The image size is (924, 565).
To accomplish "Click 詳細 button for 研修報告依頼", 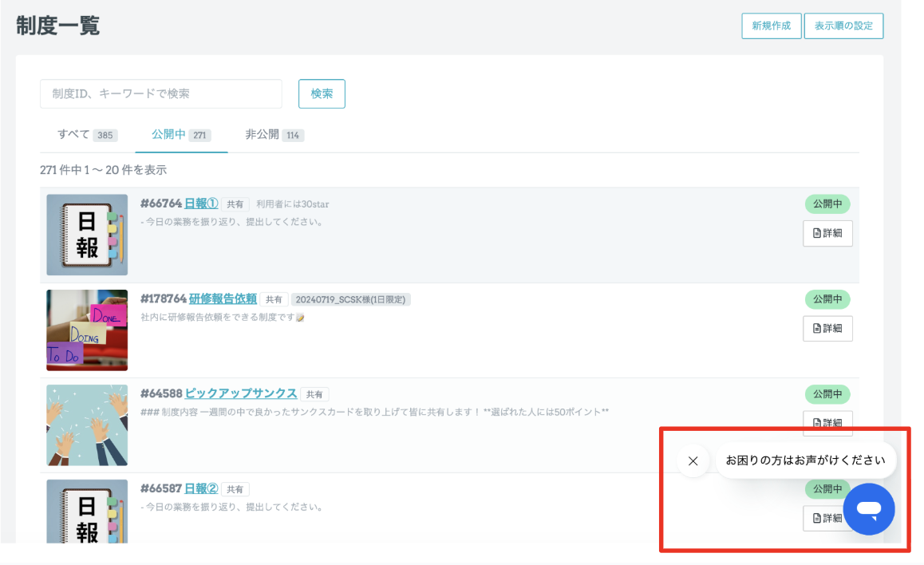I will [x=827, y=328].
